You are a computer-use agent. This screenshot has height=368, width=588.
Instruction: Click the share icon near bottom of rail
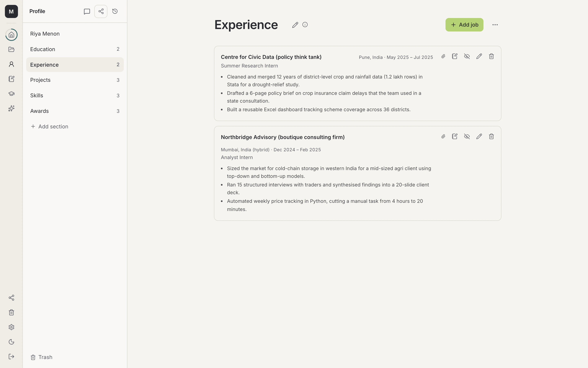tap(11, 298)
